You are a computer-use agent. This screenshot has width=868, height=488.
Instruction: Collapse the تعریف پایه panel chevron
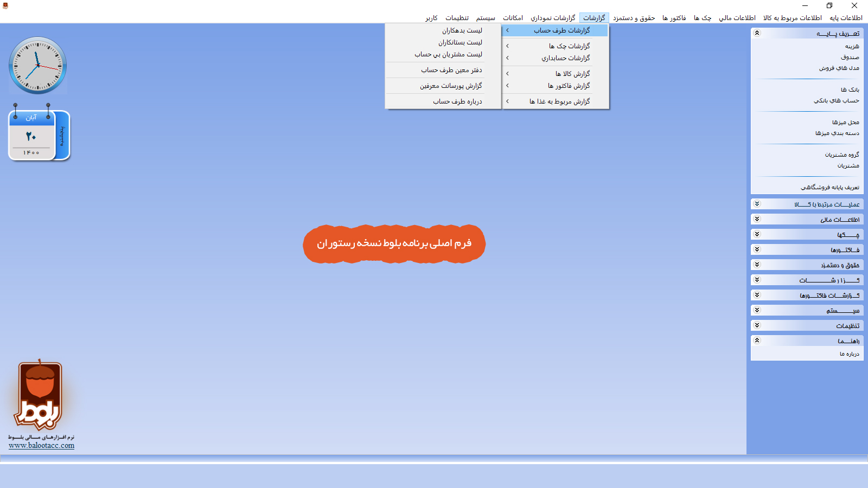(x=757, y=33)
